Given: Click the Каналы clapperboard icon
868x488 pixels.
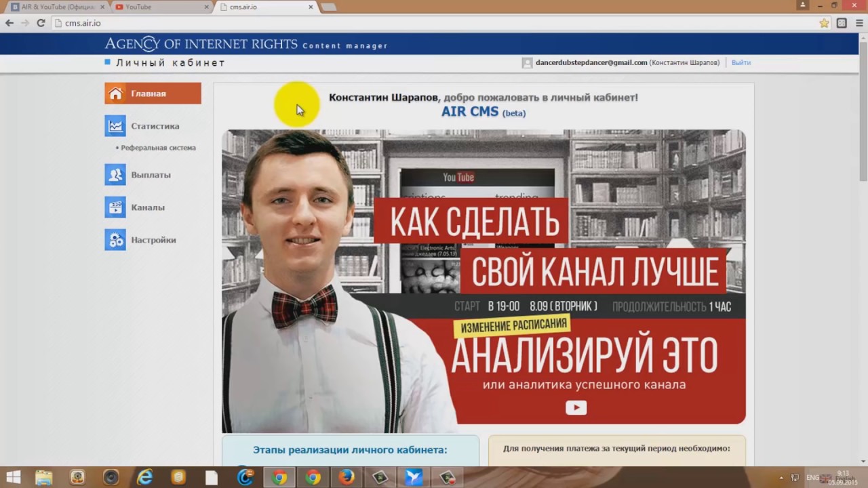Looking at the screenshot, I should 115,207.
